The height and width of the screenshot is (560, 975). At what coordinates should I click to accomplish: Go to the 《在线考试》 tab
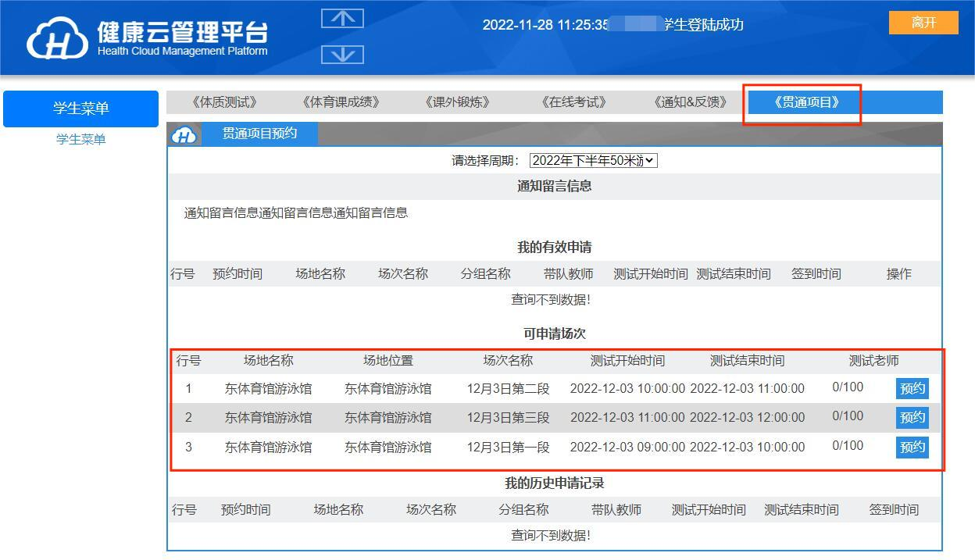pos(573,102)
